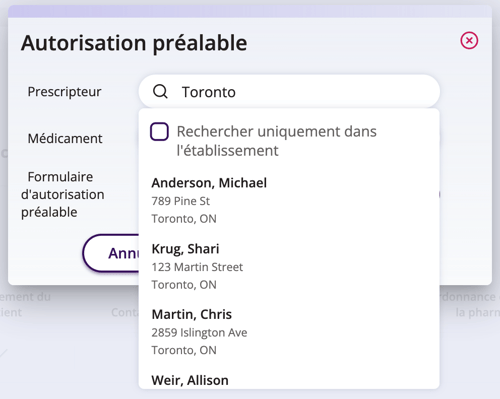Click the Rechercher uniquement dans l'établissement label
This screenshot has height=399, width=500.
pos(277,141)
